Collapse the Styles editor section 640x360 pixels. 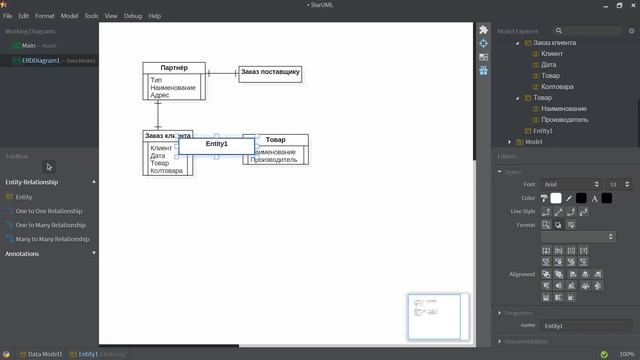click(x=500, y=172)
